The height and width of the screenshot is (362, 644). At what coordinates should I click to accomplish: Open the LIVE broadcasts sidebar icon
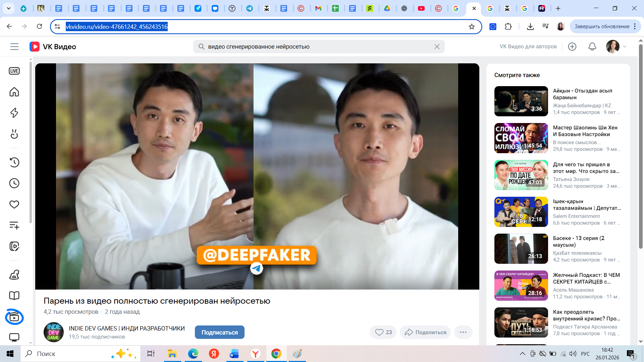[14, 71]
